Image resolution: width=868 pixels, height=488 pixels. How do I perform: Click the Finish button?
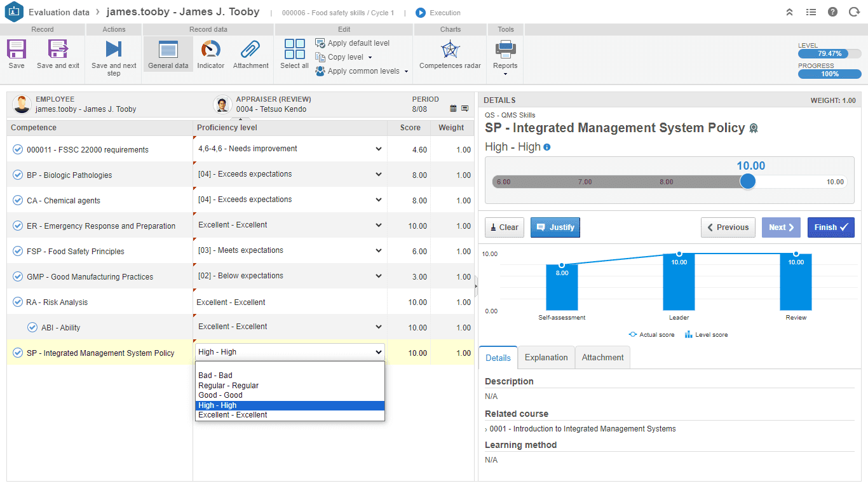(x=831, y=227)
